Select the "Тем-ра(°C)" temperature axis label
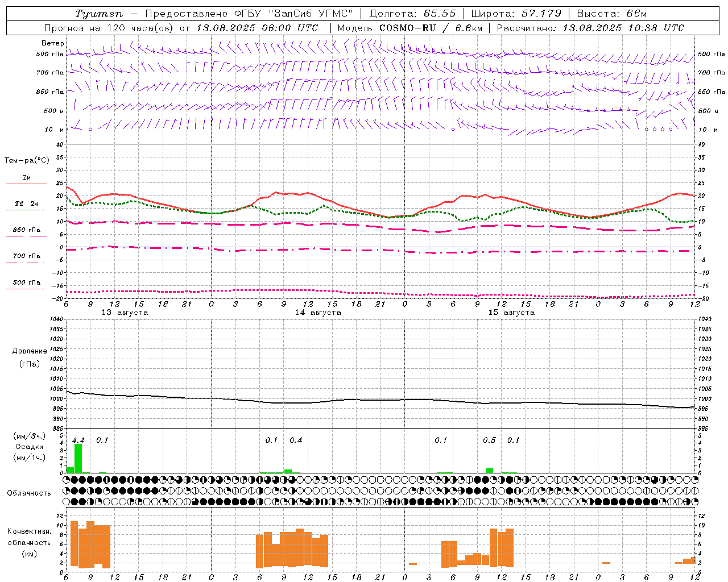This screenshot has width=728, height=582. pyautogui.click(x=27, y=161)
